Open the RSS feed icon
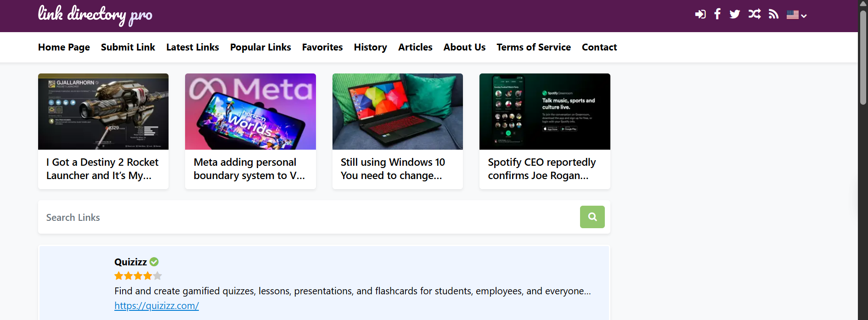Image resolution: width=868 pixels, height=320 pixels. [774, 14]
